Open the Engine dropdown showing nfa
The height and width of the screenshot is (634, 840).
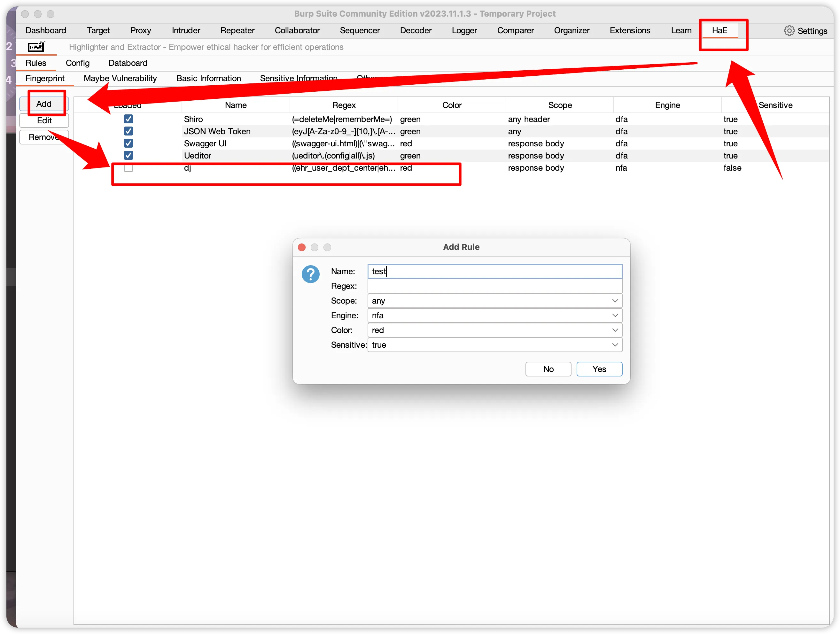[x=495, y=315]
